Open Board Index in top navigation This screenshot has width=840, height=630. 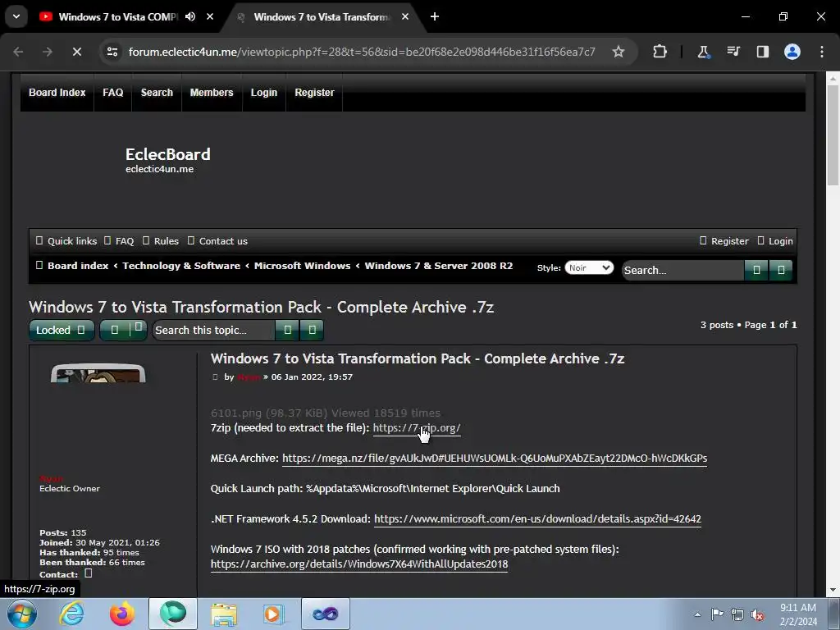click(x=57, y=93)
